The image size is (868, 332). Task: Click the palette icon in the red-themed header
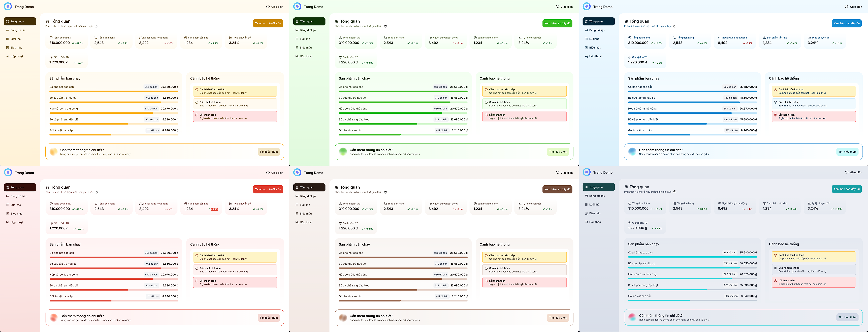point(268,173)
